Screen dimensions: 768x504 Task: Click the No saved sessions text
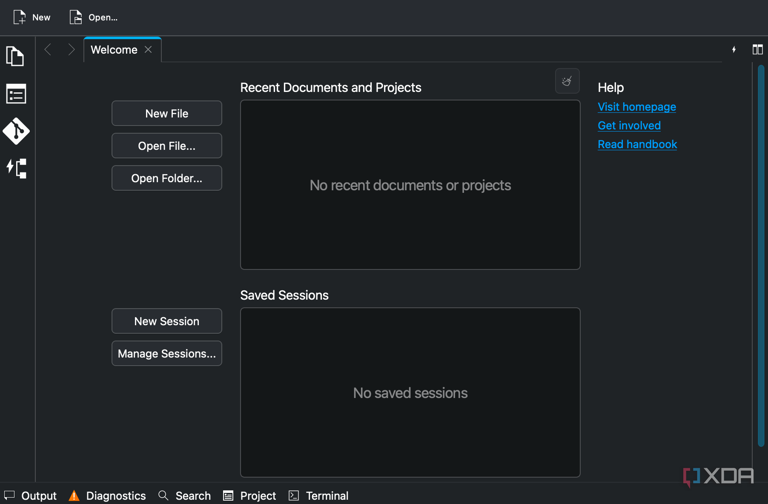click(x=410, y=393)
